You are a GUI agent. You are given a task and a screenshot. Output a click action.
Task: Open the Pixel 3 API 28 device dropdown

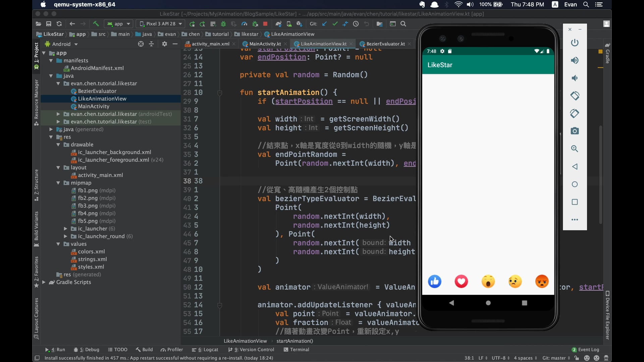pyautogui.click(x=161, y=24)
